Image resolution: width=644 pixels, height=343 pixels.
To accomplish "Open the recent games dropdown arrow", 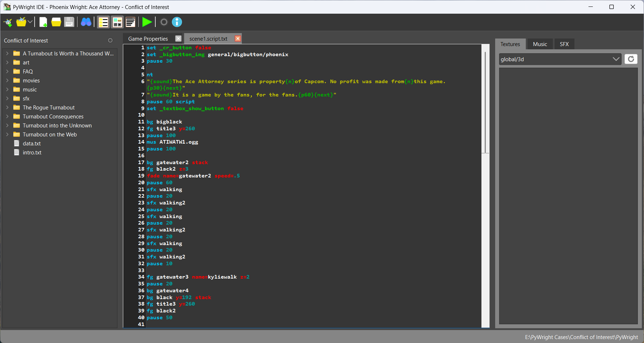I will [30, 22].
